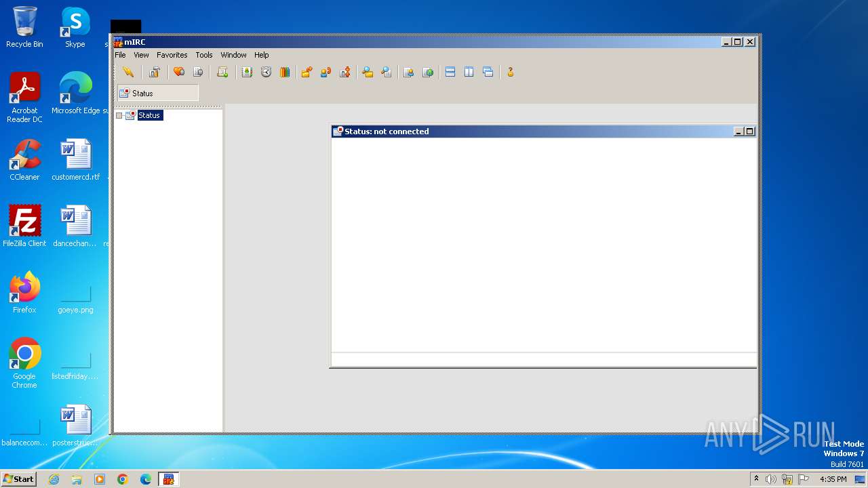The image size is (868, 488).
Task: Open customercd.rtf desktop file
Action: (x=75, y=160)
